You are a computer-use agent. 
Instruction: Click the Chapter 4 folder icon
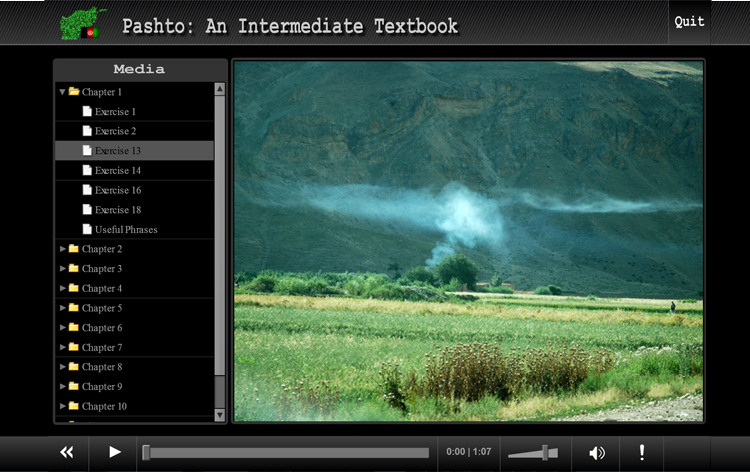[74, 287]
